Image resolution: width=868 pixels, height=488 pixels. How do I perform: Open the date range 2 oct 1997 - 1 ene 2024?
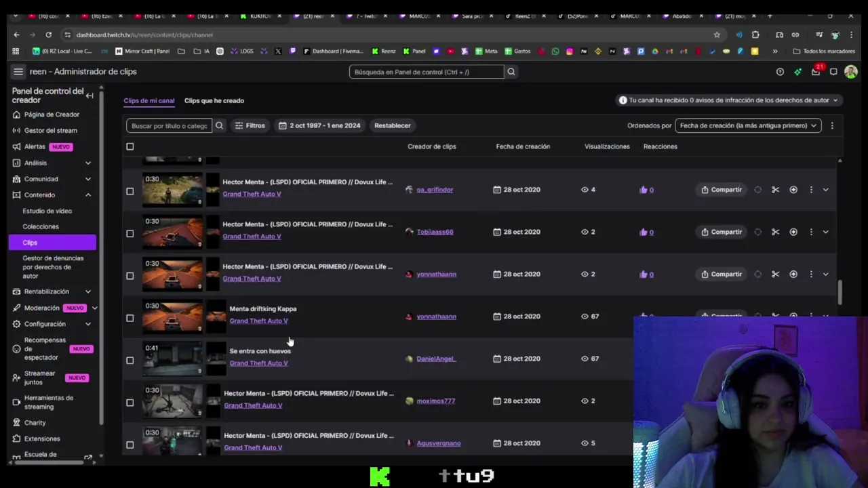(319, 125)
